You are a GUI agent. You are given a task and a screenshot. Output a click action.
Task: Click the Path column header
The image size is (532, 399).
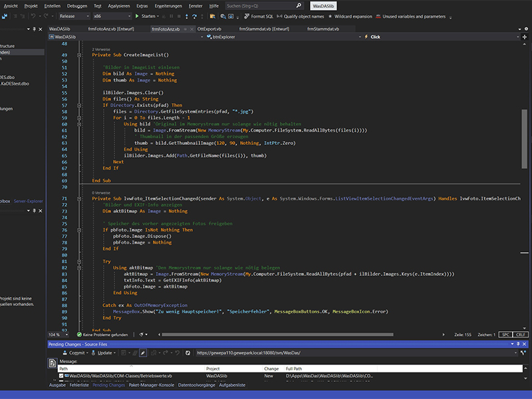[131, 368]
